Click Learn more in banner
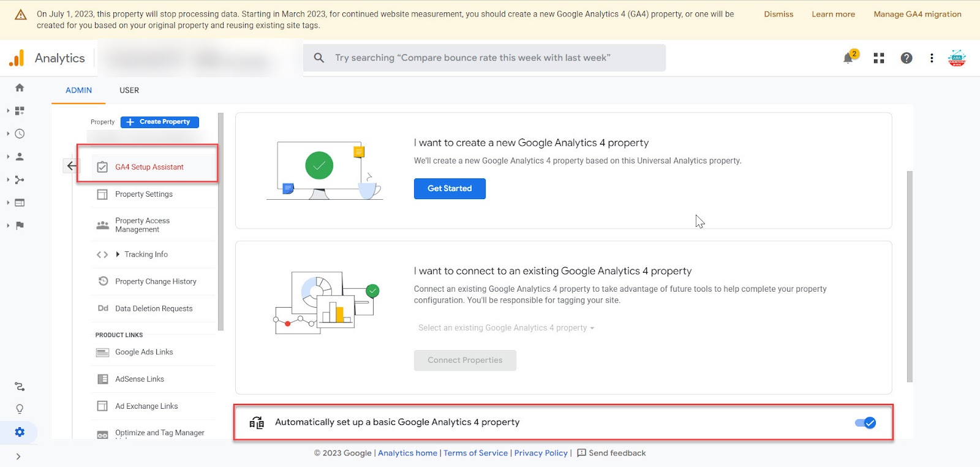The width and height of the screenshot is (980, 467). point(833,14)
